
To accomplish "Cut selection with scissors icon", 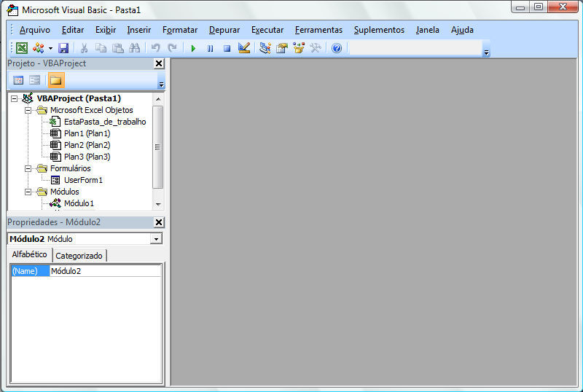I will click(84, 48).
